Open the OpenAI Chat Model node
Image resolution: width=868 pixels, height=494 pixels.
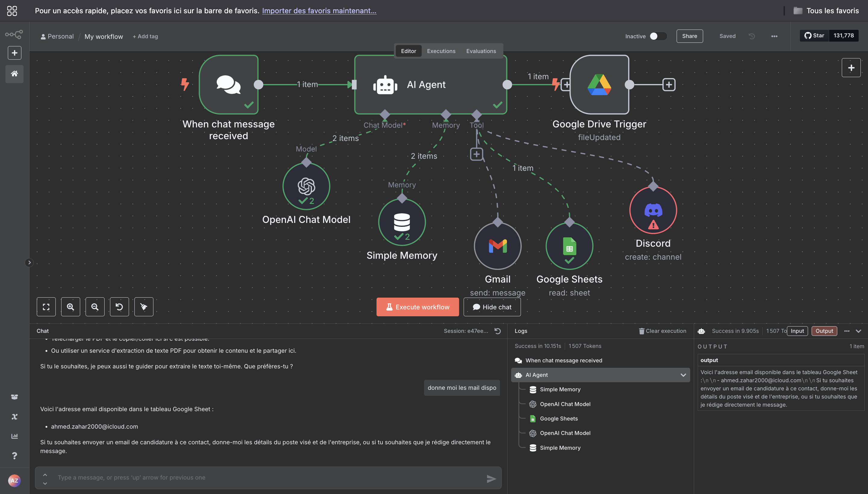click(x=306, y=186)
